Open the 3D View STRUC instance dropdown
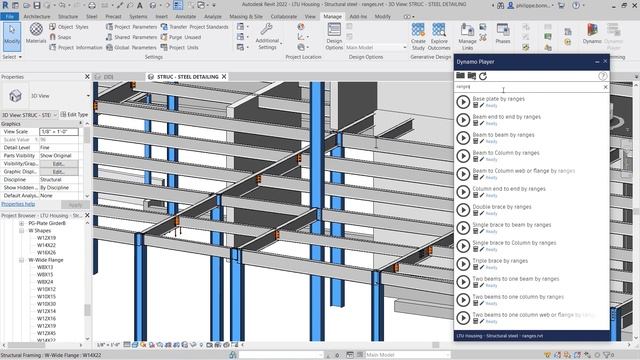The height and width of the screenshot is (360, 640). coord(29,115)
